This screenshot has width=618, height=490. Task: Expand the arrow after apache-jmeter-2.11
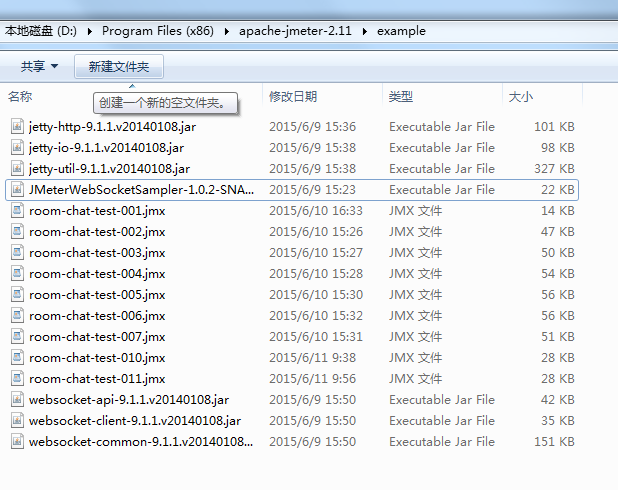click(x=365, y=31)
